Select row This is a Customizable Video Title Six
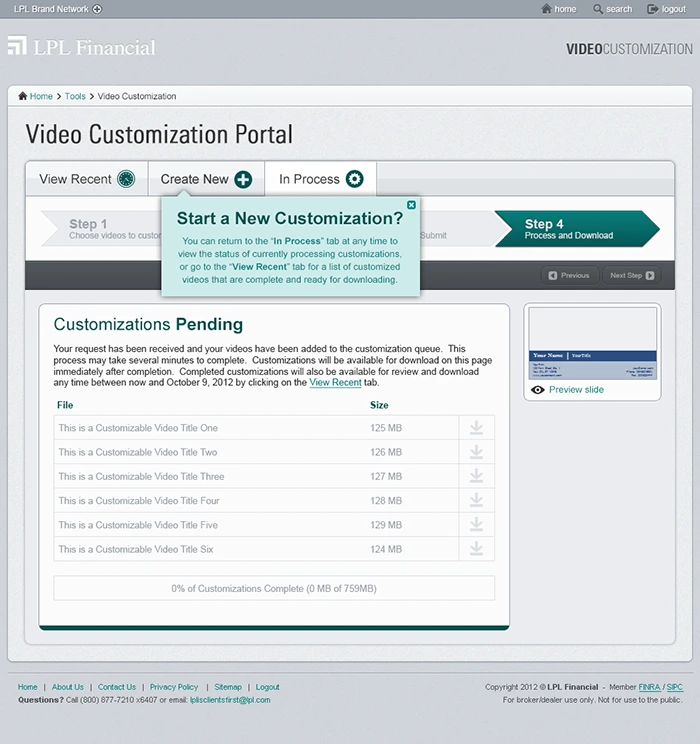 (x=274, y=549)
